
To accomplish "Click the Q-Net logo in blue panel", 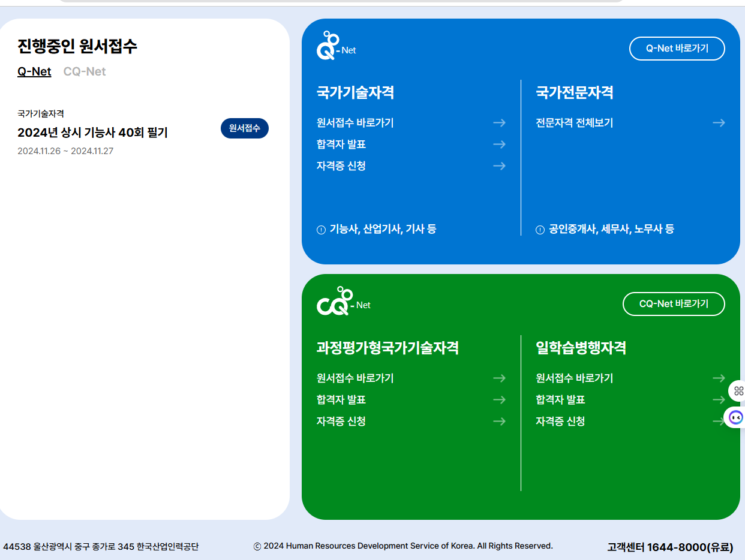I will (x=336, y=46).
